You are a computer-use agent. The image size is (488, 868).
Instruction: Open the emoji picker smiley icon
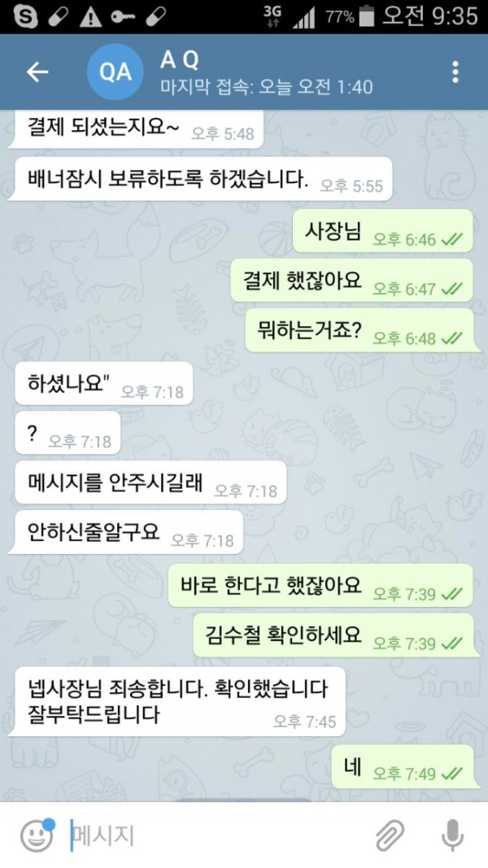coord(37,835)
